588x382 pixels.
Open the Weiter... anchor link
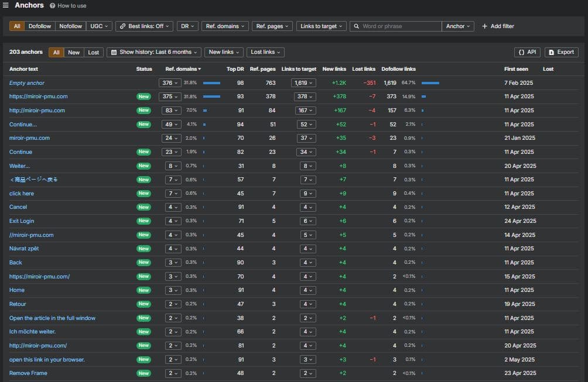pos(19,166)
